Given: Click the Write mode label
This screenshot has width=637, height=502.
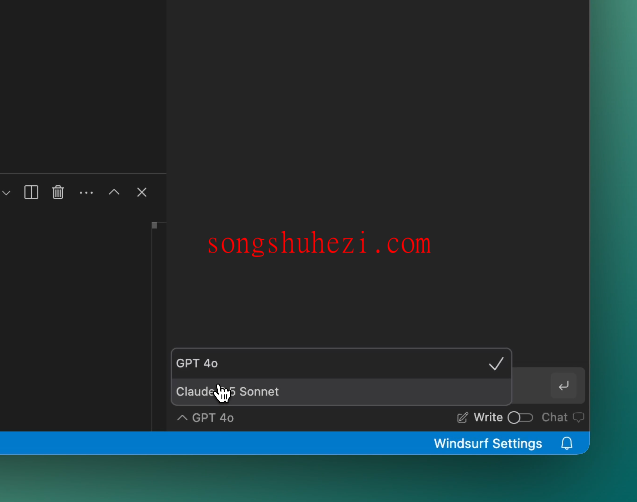Looking at the screenshot, I should (x=488, y=418).
